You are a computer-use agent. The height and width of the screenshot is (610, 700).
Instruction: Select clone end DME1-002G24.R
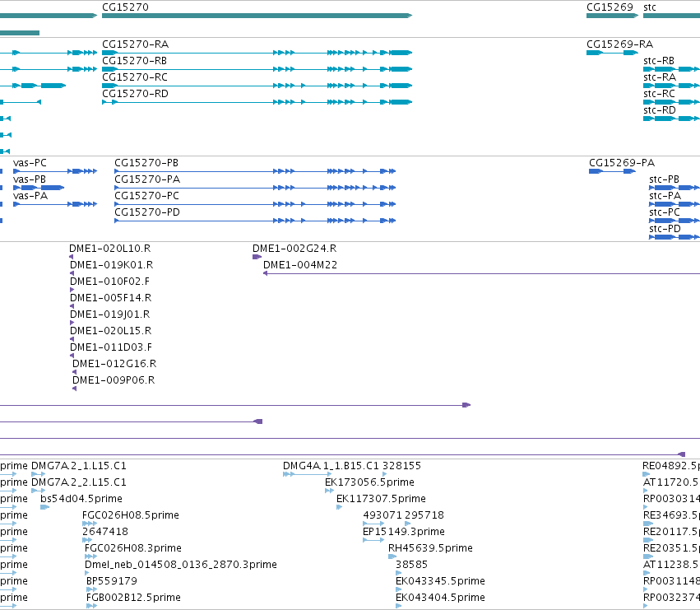click(257, 257)
